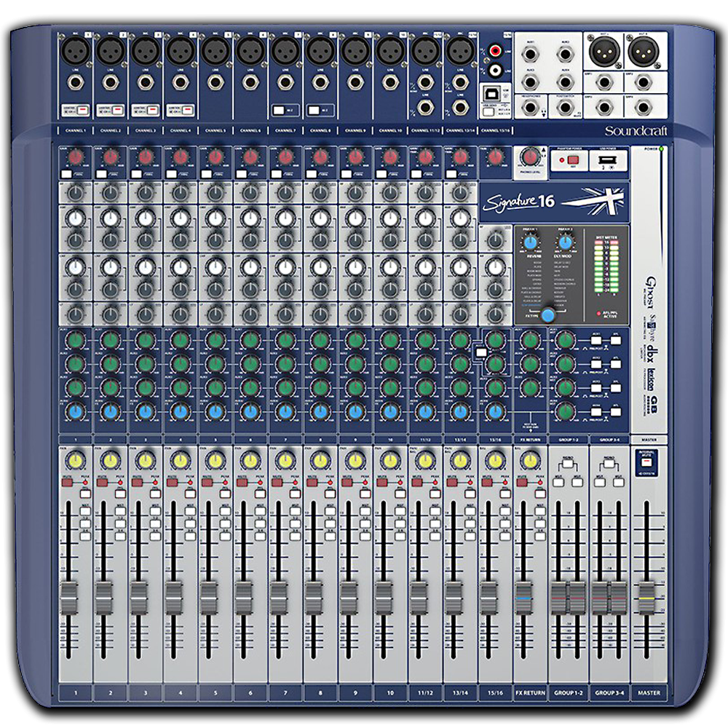Click the bottom 'GROUP 1-2' strip label

click(569, 692)
